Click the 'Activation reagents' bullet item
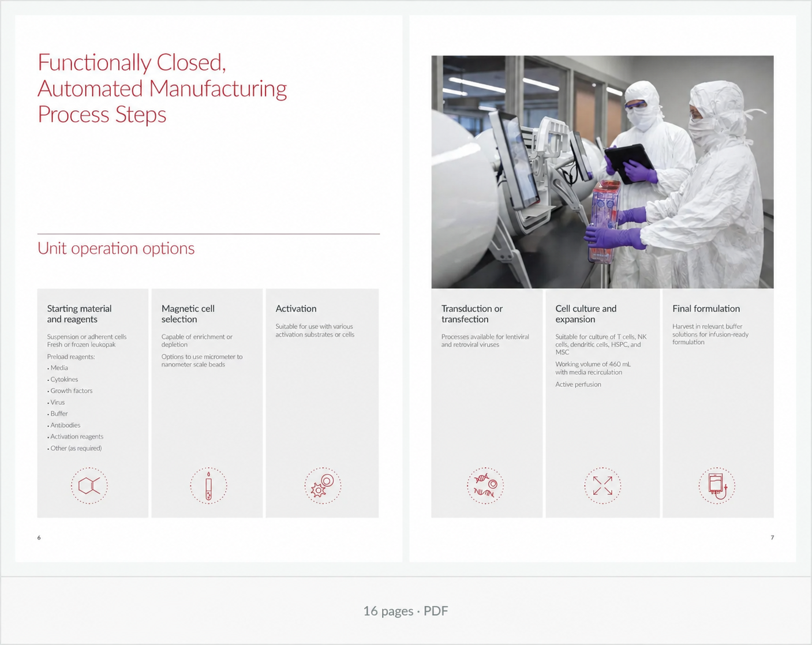812x645 pixels. pos(76,437)
